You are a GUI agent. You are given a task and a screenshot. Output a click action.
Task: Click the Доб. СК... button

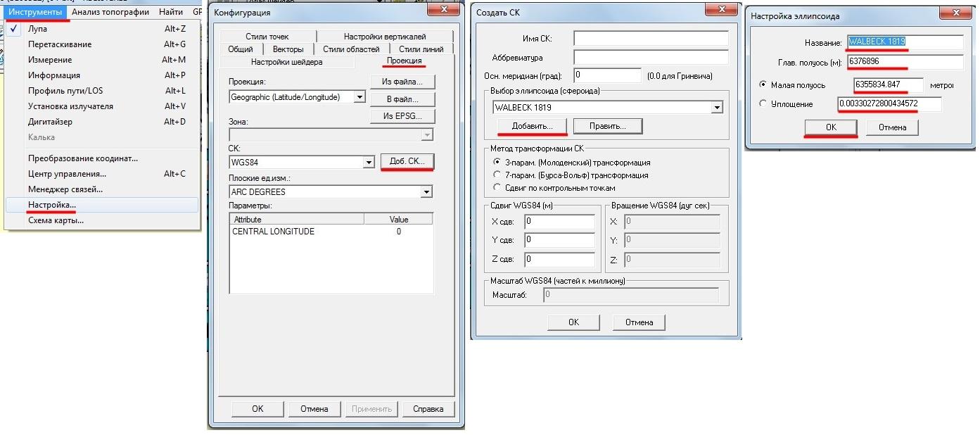point(407,162)
